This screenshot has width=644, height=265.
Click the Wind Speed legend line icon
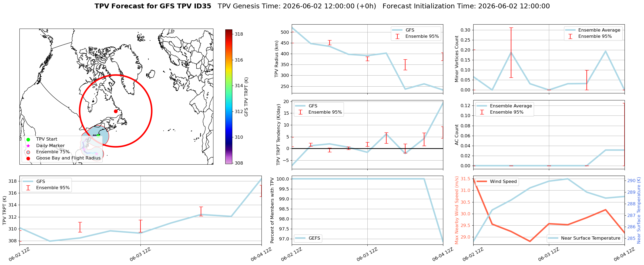(482, 182)
